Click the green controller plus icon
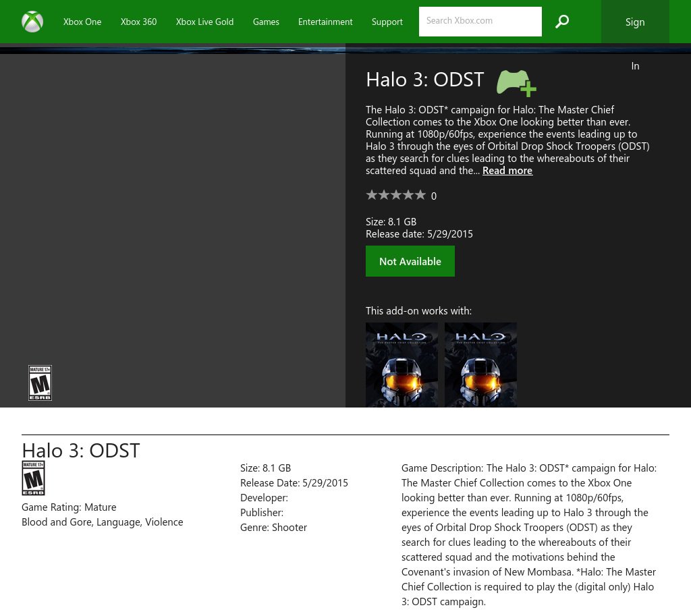691x616 pixels. coord(516,82)
